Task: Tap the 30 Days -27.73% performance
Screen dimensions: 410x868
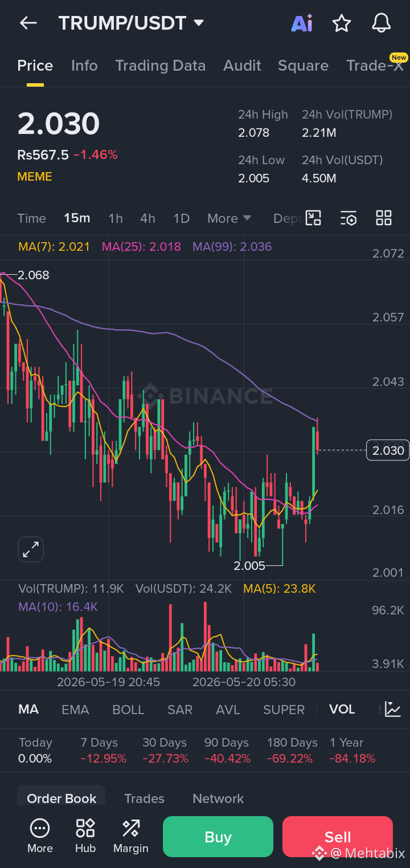Action: pyautogui.click(x=165, y=751)
